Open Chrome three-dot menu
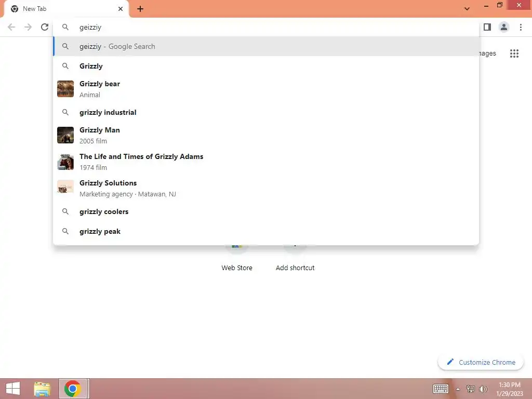This screenshot has width=532, height=399. [521, 27]
